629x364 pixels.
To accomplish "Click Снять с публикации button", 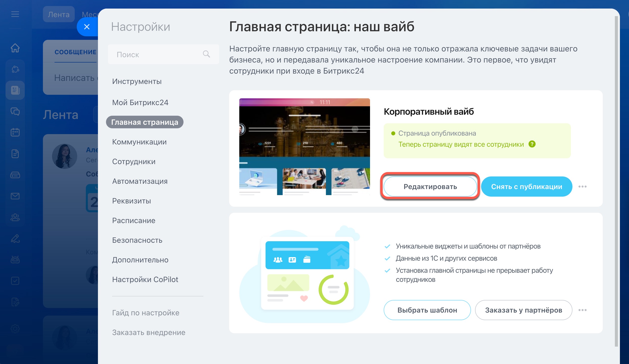I will point(527,187).
